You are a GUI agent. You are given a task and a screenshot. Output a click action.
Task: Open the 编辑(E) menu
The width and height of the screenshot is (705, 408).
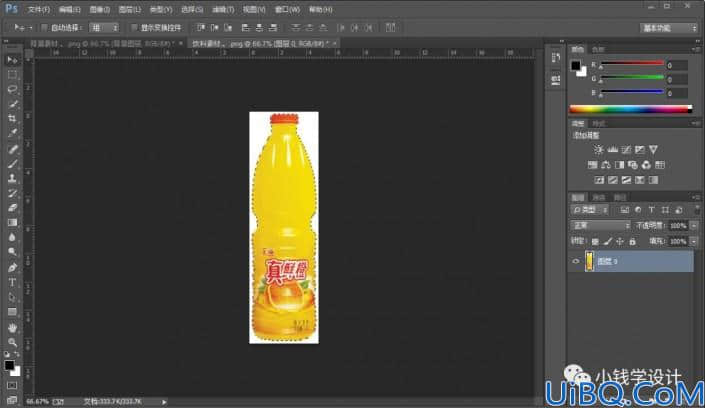pos(69,9)
